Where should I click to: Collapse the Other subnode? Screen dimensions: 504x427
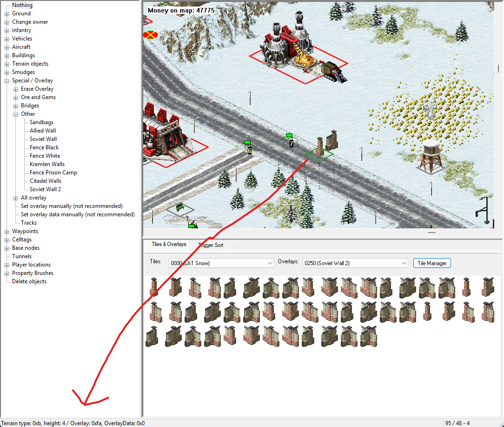15,114
